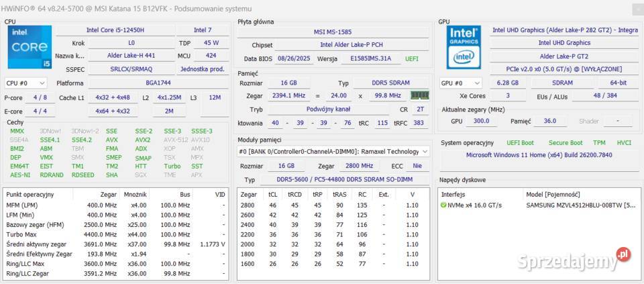Viewport: 644px width, 284px height.
Task: Click the Jednostka prod. field
Action: click(x=203, y=69)
